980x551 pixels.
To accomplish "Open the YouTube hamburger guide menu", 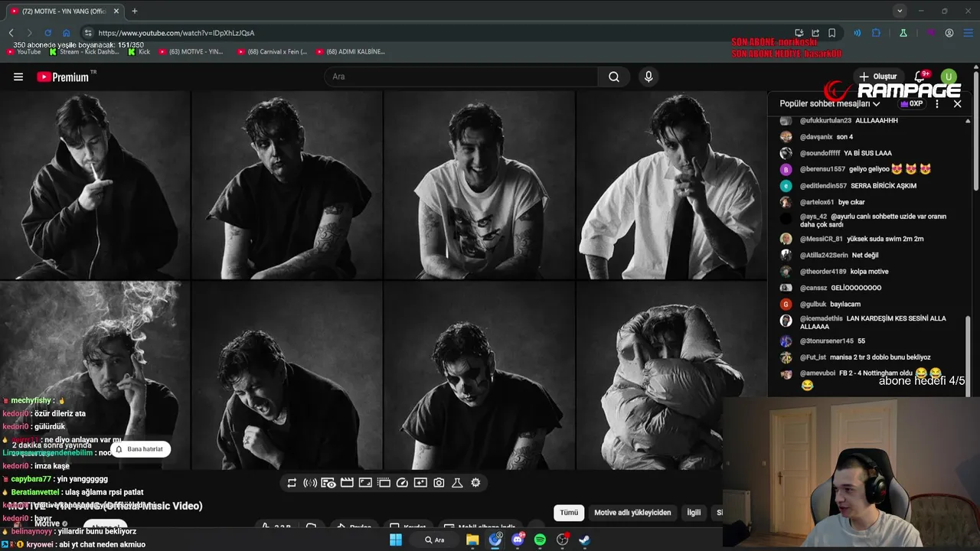I will click(x=18, y=77).
